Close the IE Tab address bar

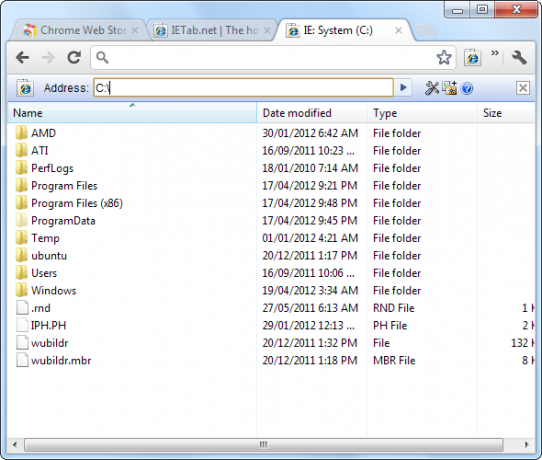point(523,88)
